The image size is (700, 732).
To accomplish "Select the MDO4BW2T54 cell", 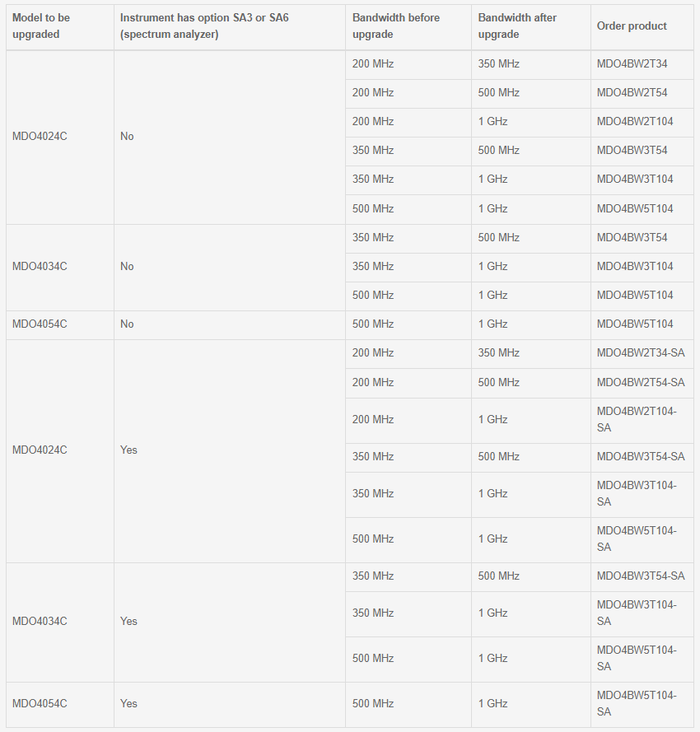I will [642, 93].
